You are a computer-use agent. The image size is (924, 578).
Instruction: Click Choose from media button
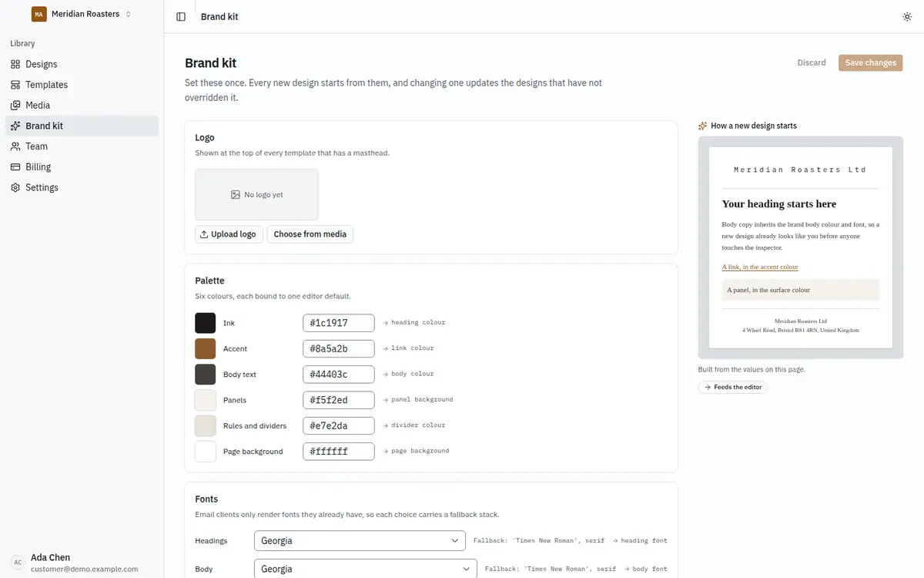click(x=310, y=234)
